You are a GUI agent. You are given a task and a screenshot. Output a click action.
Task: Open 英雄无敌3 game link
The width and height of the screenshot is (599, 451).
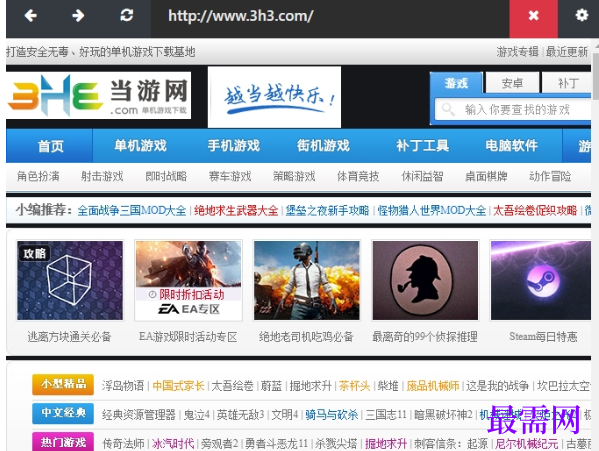240,415
